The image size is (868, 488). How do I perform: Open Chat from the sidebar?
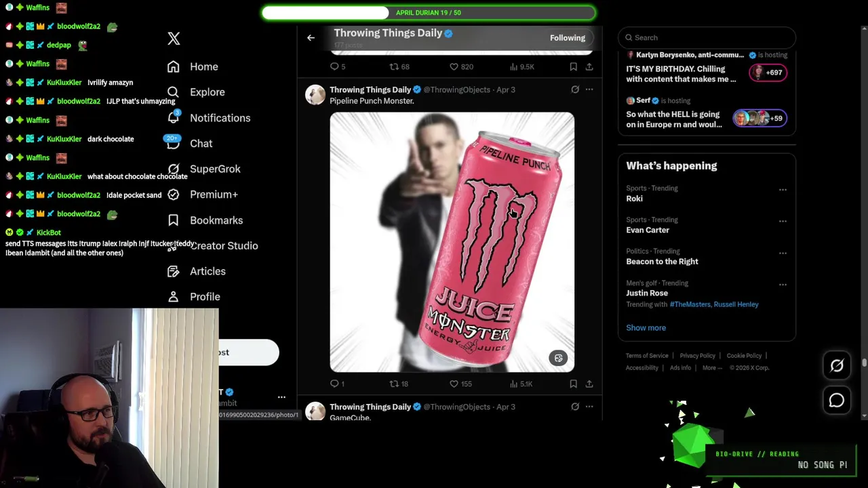201,144
